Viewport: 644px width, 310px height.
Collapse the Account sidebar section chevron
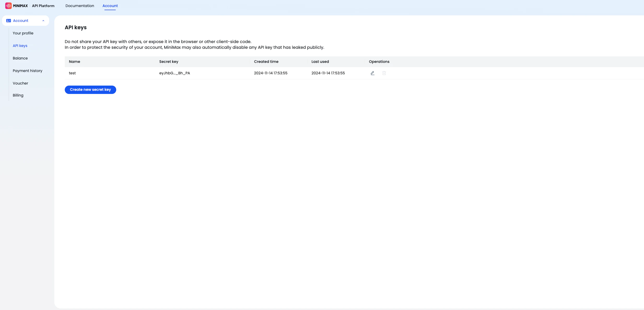[x=43, y=21]
